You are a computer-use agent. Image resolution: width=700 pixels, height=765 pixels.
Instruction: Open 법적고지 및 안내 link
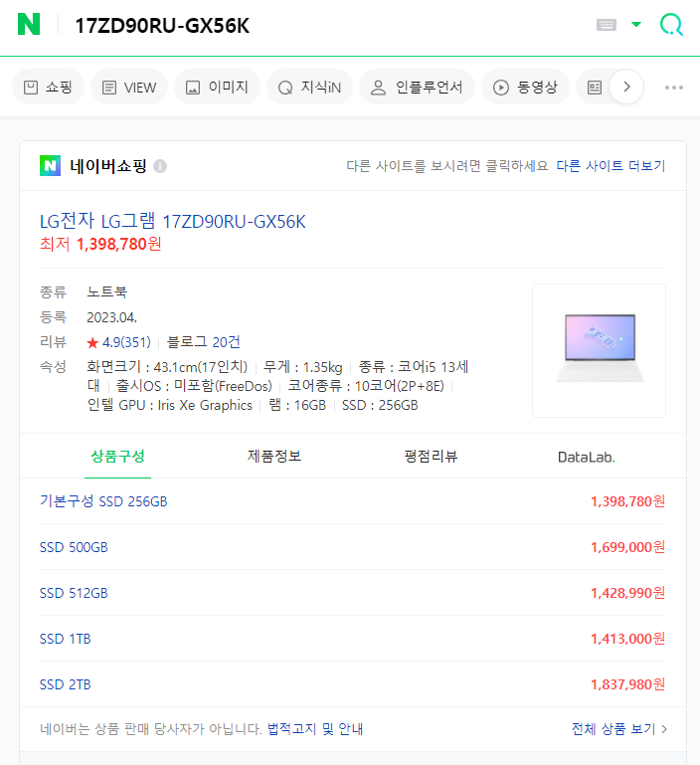tap(315, 729)
